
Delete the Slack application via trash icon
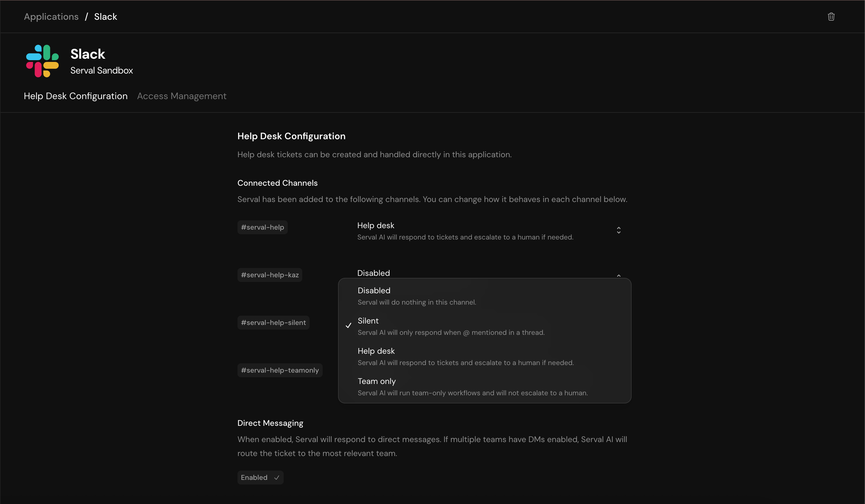tap(831, 17)
